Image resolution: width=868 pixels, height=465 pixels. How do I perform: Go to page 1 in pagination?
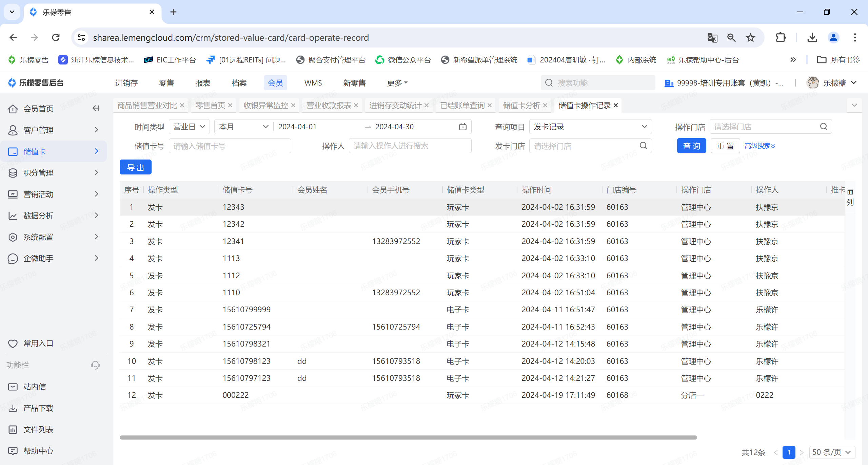tap(789, 452)
